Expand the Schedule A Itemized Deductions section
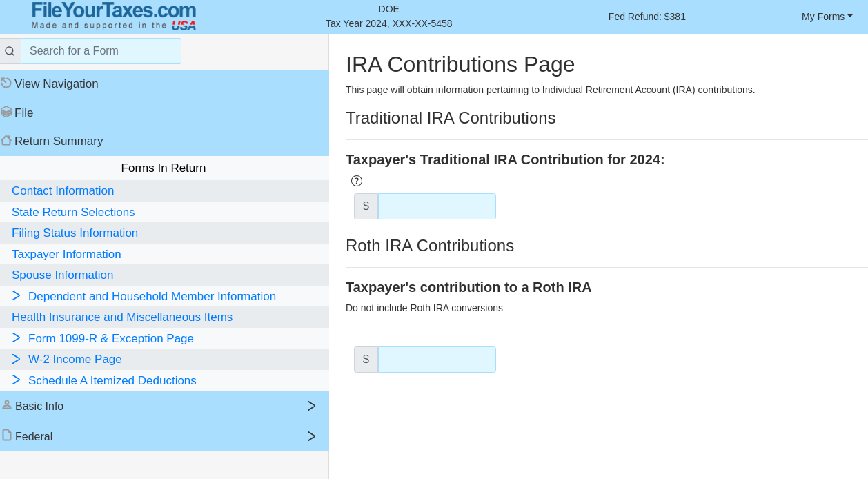 click(17, 380)
